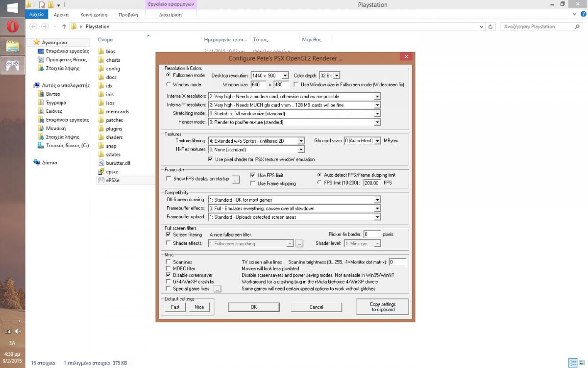Open the Κοινή χρήση ribbon tab

point(95,15)
